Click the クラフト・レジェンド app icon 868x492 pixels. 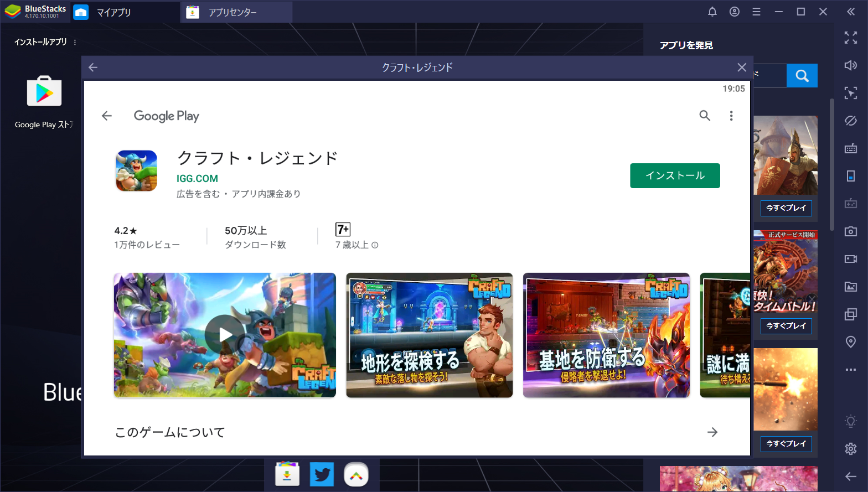136,171
